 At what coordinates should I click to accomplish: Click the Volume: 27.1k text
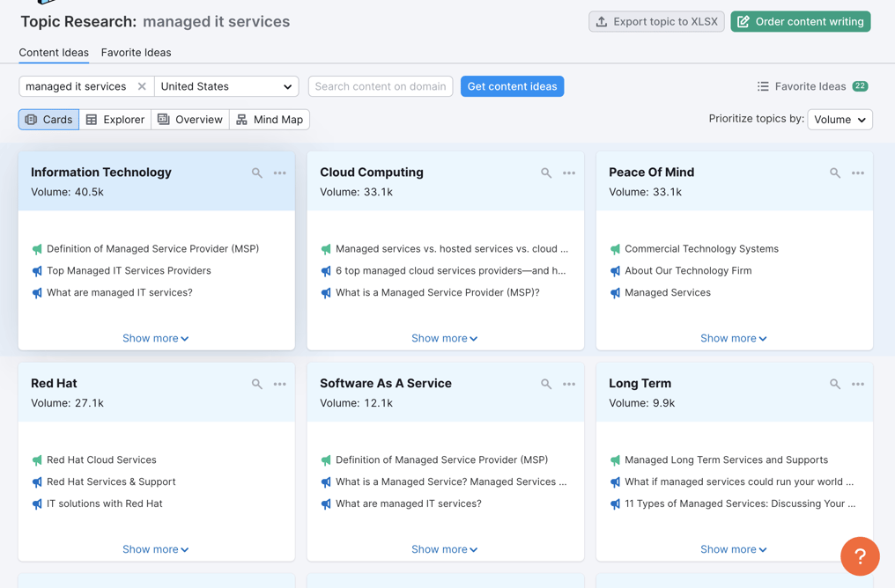(67, 403)
